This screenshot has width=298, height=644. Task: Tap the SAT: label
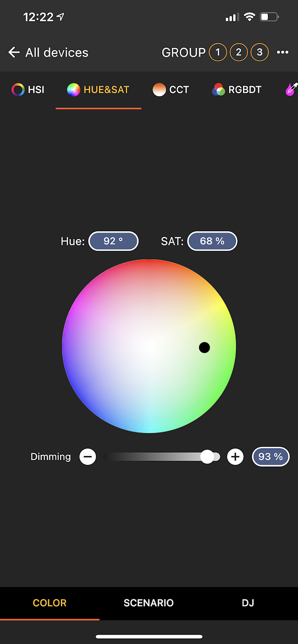click(172, 241)
